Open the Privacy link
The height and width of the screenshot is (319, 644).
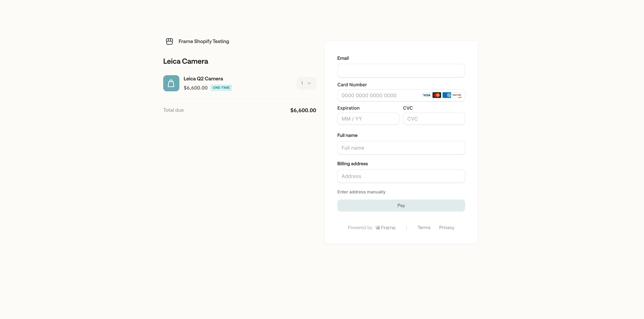[x=447, y=227]
